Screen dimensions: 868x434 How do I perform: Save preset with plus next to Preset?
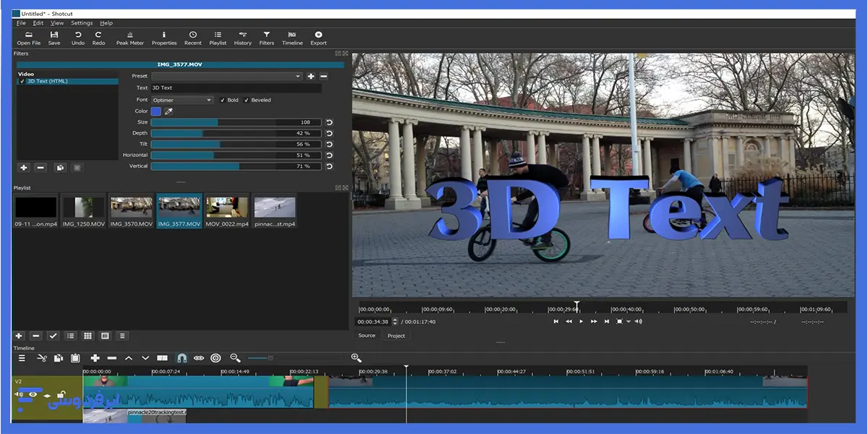point(311,76)
